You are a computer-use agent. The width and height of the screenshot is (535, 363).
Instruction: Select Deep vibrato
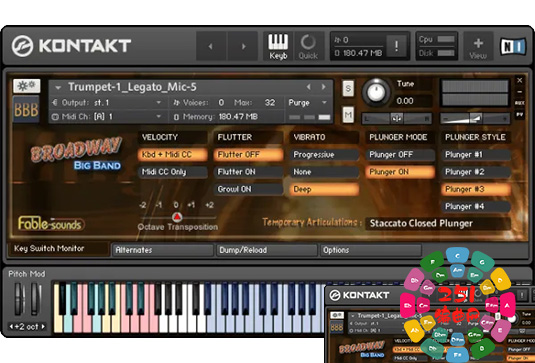pyautogui.click(x=324, y=189)
